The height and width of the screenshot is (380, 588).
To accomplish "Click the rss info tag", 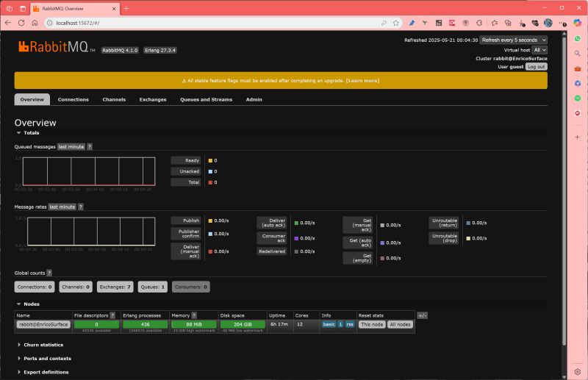I will 350,324.
